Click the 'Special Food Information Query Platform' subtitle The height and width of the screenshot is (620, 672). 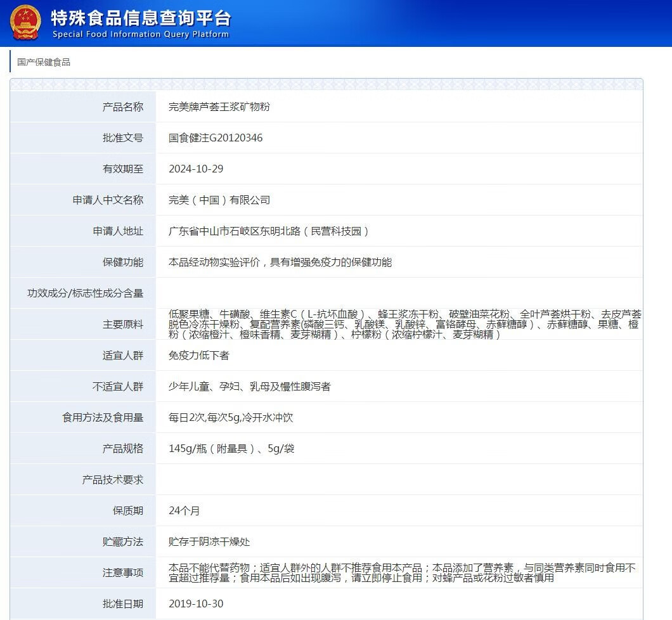point(141,34)
